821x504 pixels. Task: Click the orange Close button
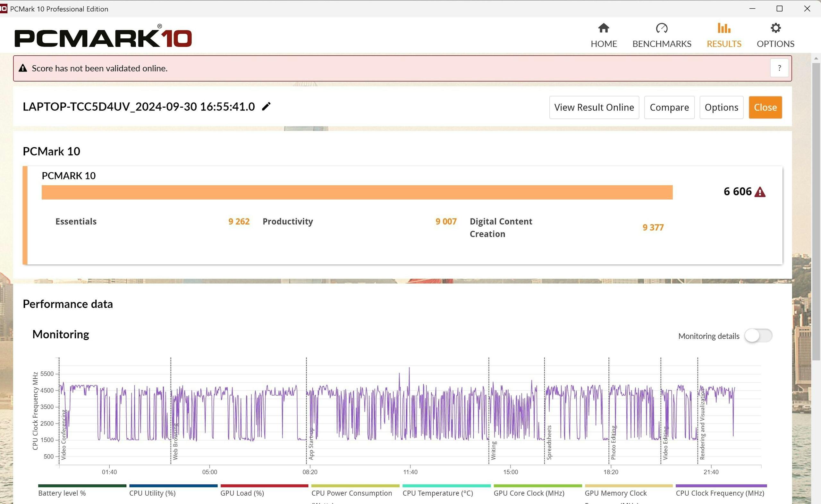click(x=765, y=107)
